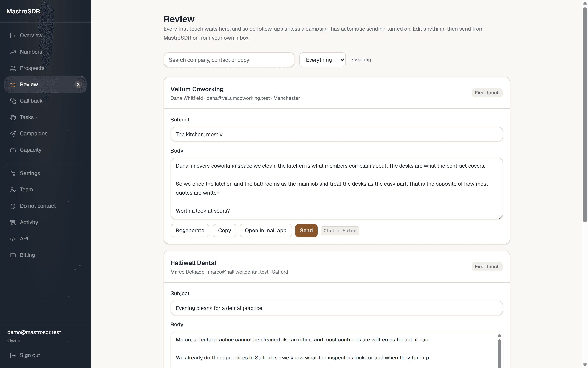Viewport: 588px width, 368px height.
Task: Click the Campaigns paper plane icon
Action: click(x=13, y=134)
